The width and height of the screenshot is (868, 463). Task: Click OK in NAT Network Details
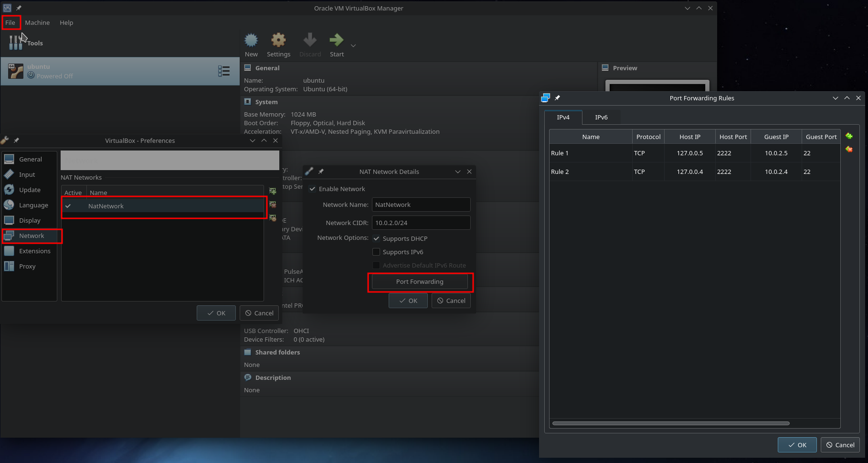coord(408,301)
